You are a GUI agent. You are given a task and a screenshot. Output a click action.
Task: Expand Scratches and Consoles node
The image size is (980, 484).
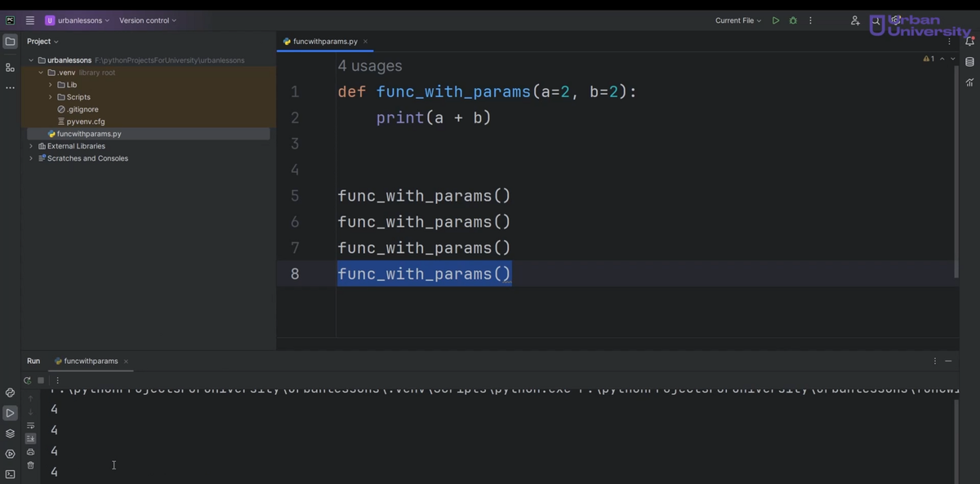[x=31, y=158]
